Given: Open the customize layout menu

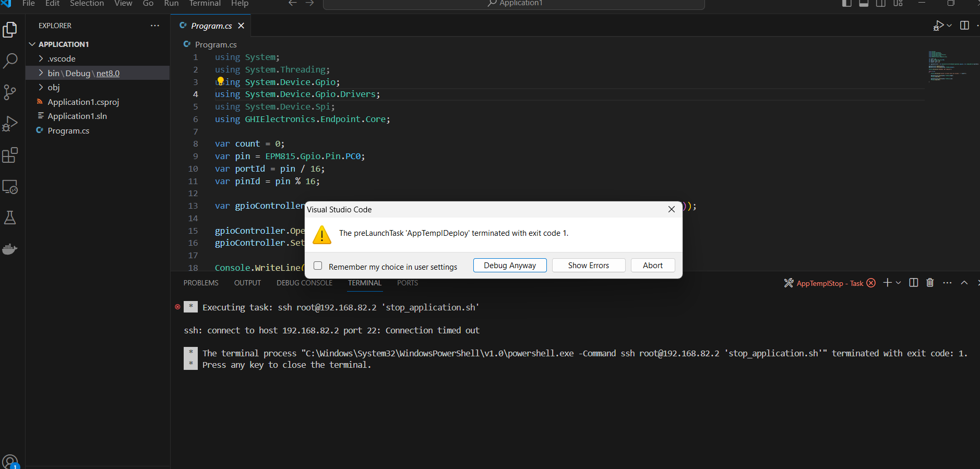Looking at the screenshot, I should [x=898, y=3].
